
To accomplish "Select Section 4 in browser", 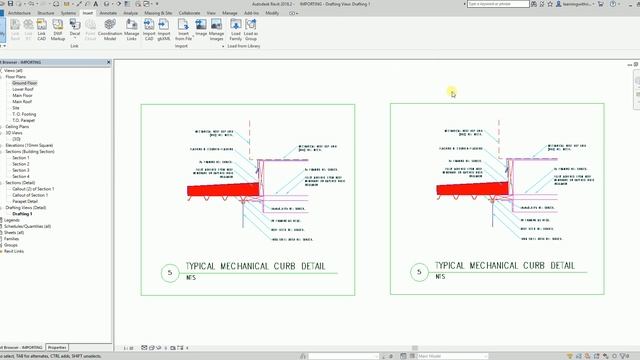I will tap(20, 176).
